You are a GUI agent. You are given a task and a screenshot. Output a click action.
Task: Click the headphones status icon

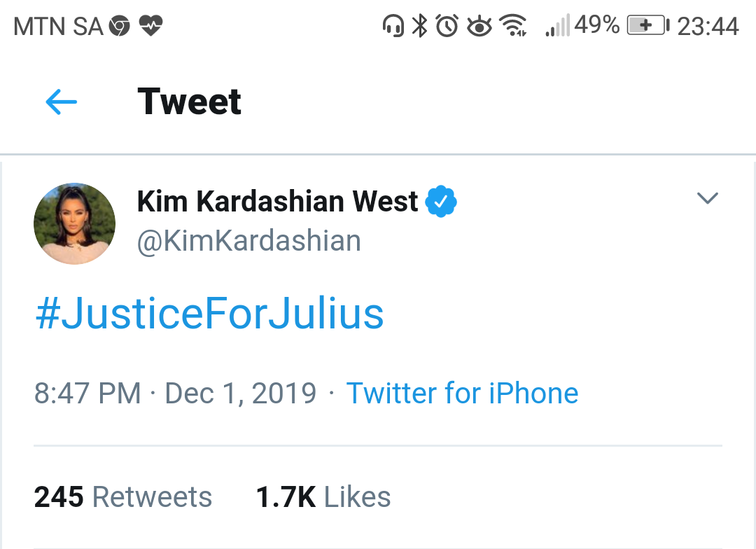click(393, 27)
